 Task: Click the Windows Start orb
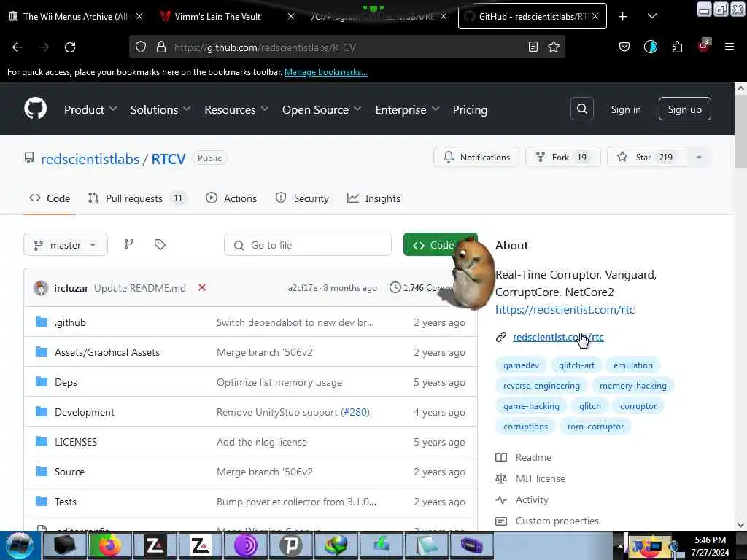click(18, 545)
